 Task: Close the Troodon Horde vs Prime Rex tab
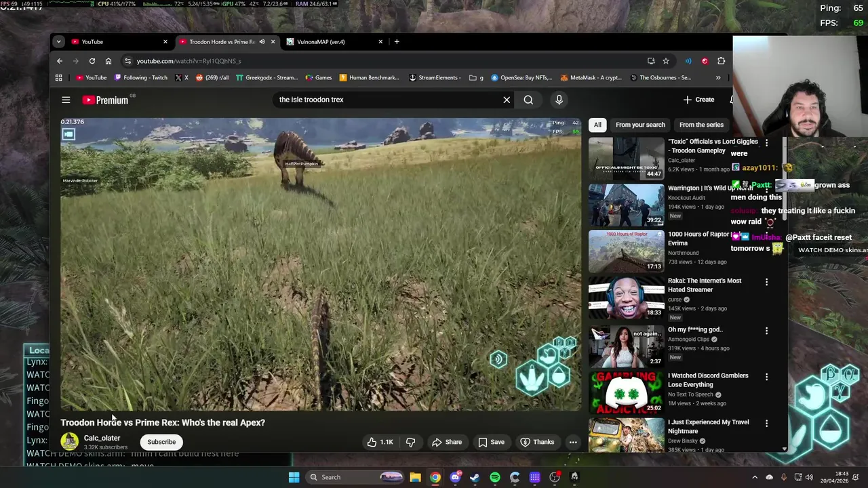pyautogui.click(x=273, y=42)
